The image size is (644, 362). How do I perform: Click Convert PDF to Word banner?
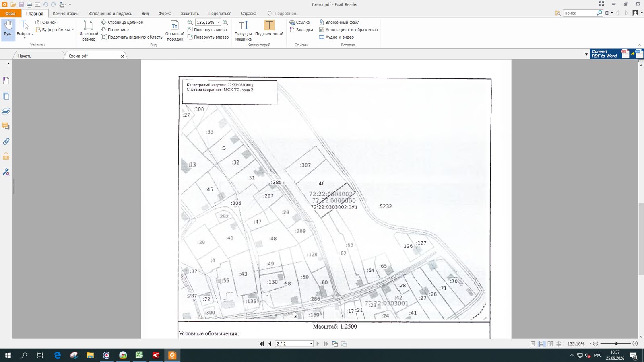pyautogui.click(x=616, y=54)
